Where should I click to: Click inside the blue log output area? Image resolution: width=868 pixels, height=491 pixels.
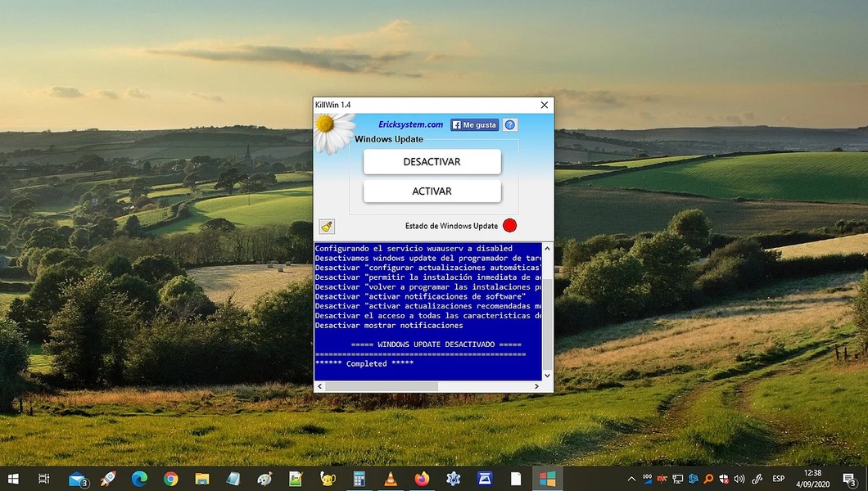pyautogui.click(x=426, y=344)
